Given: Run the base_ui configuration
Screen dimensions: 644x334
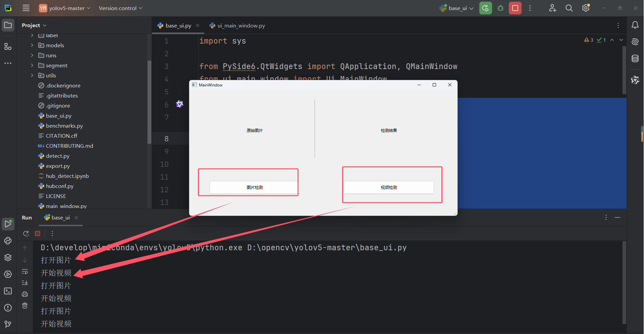Looking at the screenshot, I should pos(485,8).
